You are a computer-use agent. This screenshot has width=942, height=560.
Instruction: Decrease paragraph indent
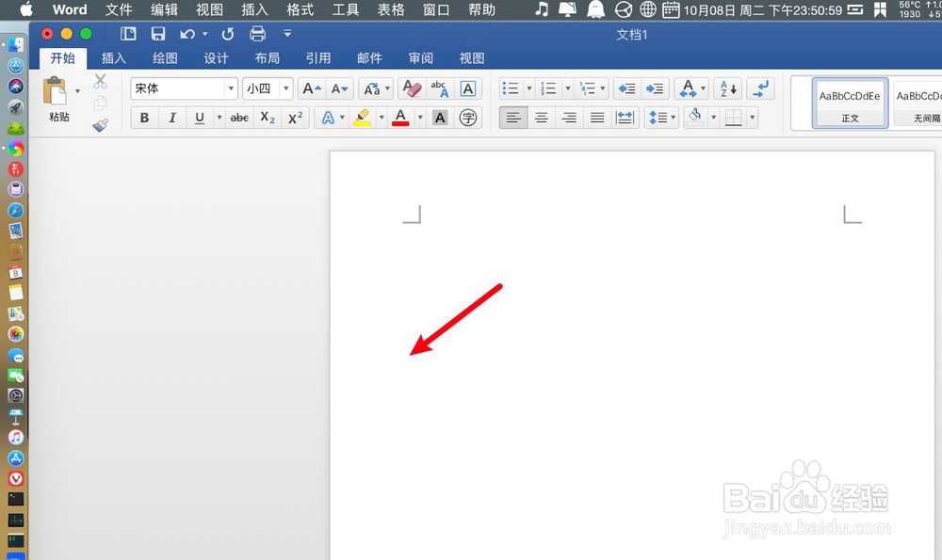pos(626,88)
